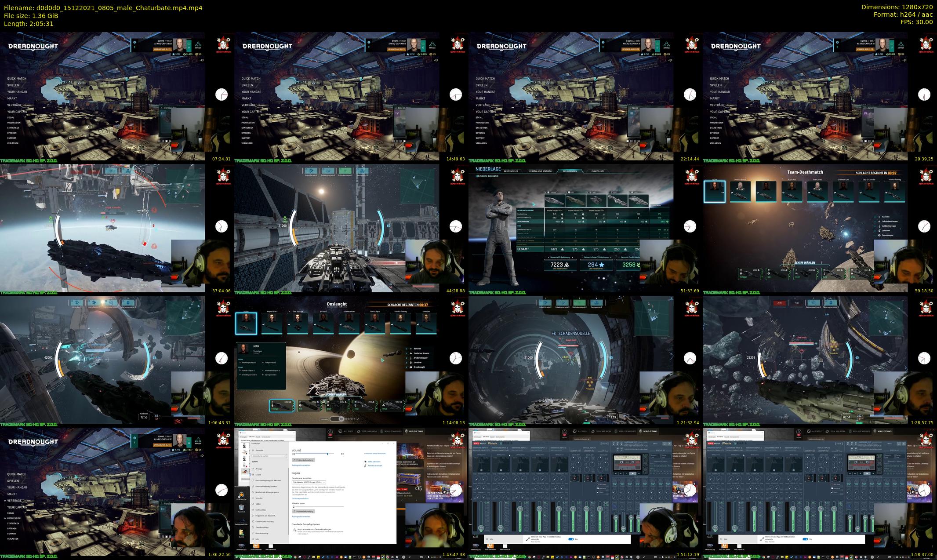Turn off the 'Ein' switch at 1:51:12
Viewport: 937px width, 560px height.
571,539
